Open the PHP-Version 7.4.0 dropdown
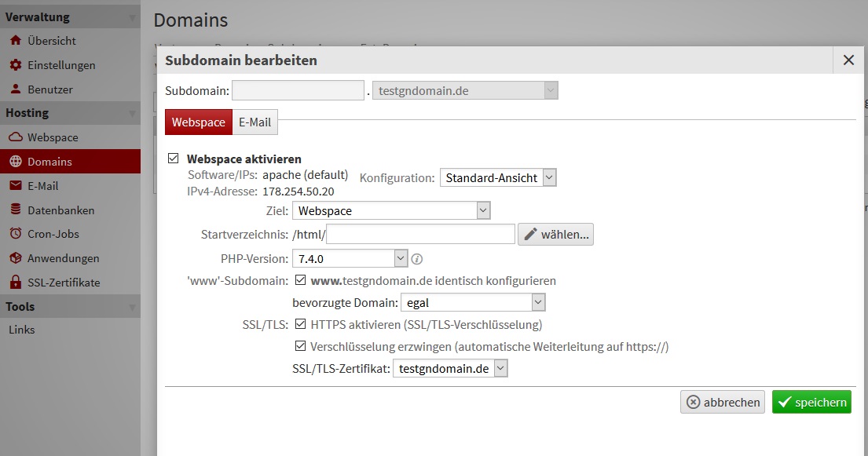868x456 pixels. pyautogui.click(x=350, y=258)
